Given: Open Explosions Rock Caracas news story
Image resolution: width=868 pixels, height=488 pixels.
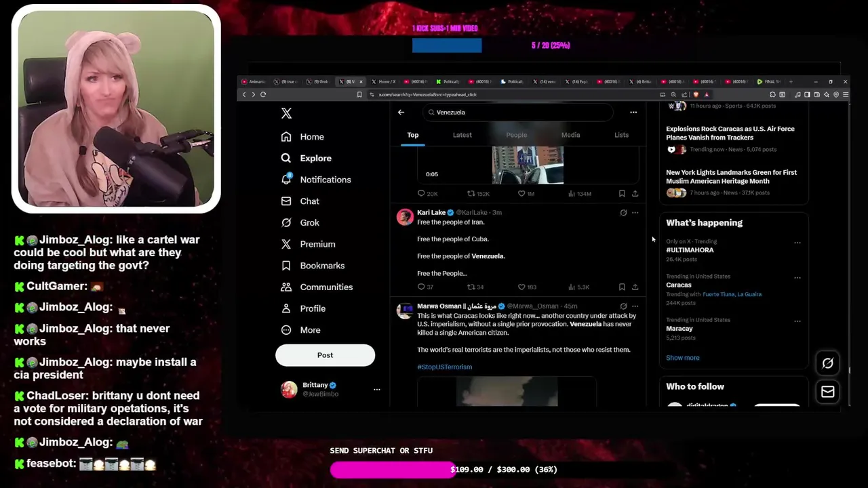Looking at the screenshot, I should coord(730,133).
